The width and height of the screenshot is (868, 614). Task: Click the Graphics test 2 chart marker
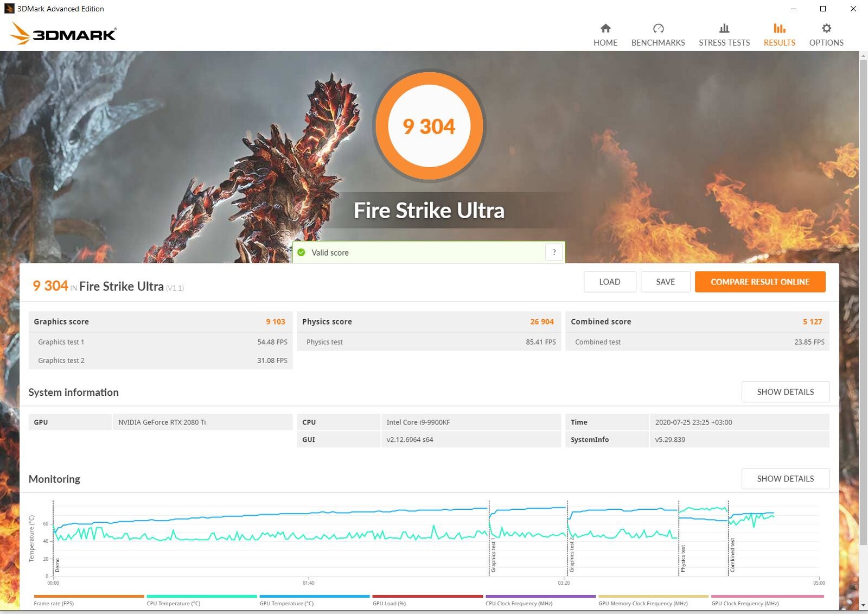[571, 556]
